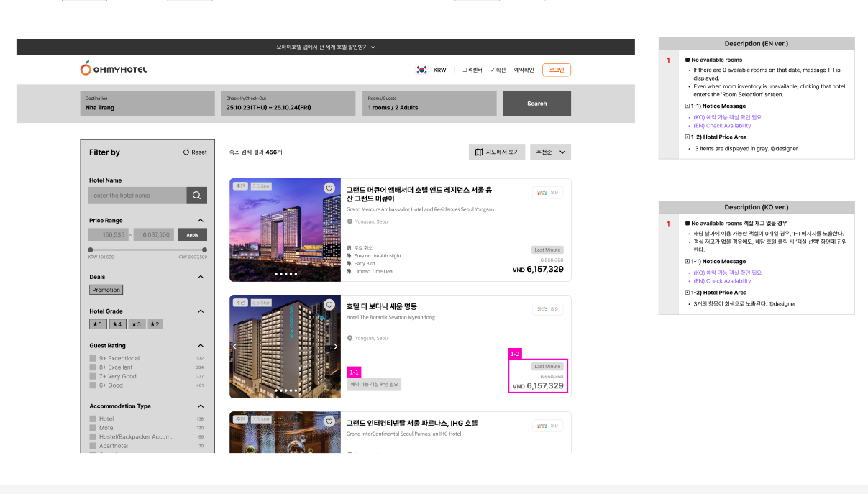Open the Check-In/Check-Out date selector
Screen dimensions: 868x494
coord(288,104)
